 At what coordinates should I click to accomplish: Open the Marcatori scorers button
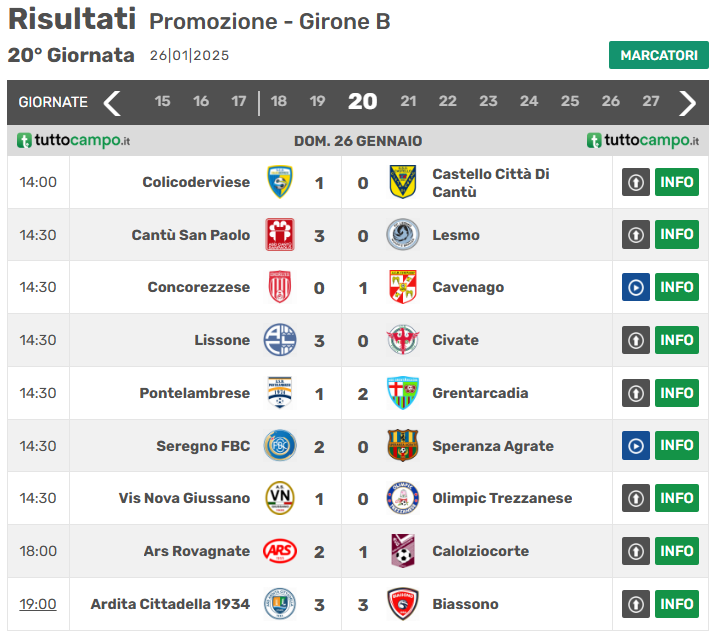(658, 55)
